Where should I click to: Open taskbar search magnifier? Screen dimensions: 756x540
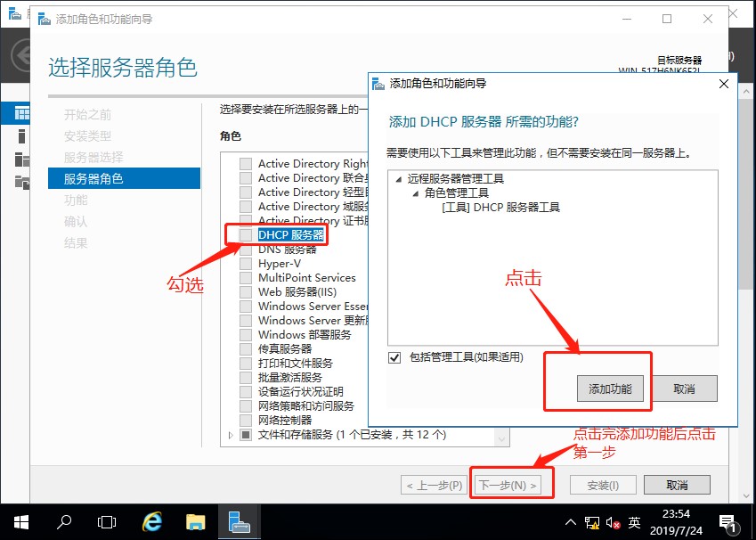point(63,522)
